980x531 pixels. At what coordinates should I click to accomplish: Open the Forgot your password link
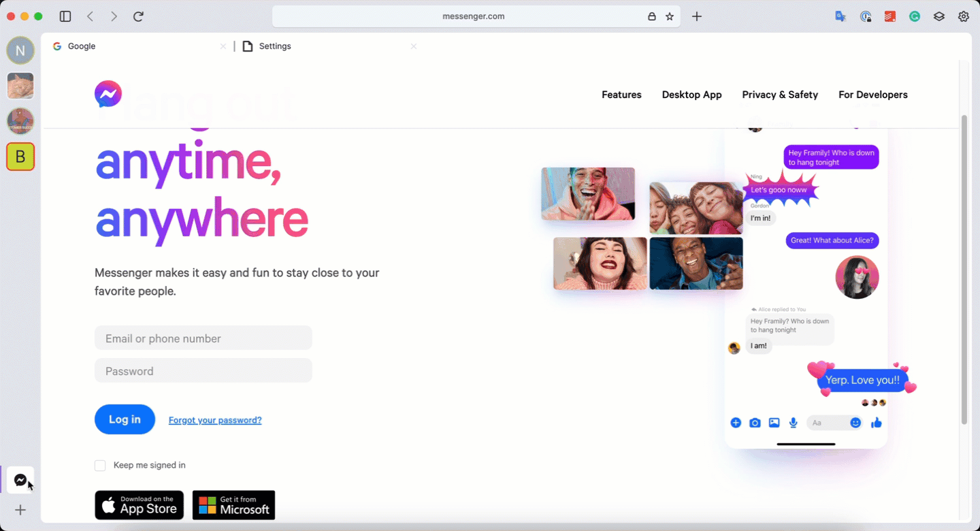pos(215,420)
